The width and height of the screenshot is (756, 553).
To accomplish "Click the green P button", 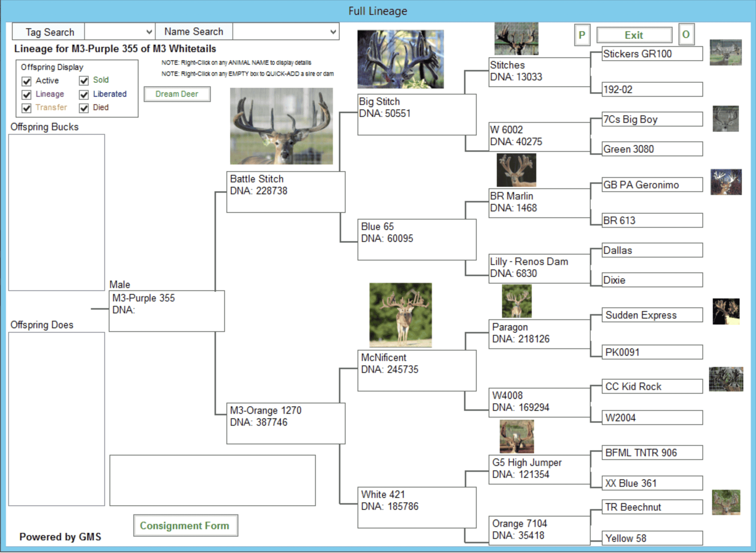I will (582, 35).
